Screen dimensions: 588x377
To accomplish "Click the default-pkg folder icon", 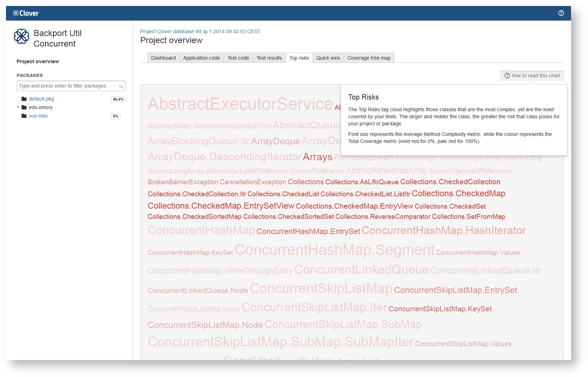I will pos(24,99).
